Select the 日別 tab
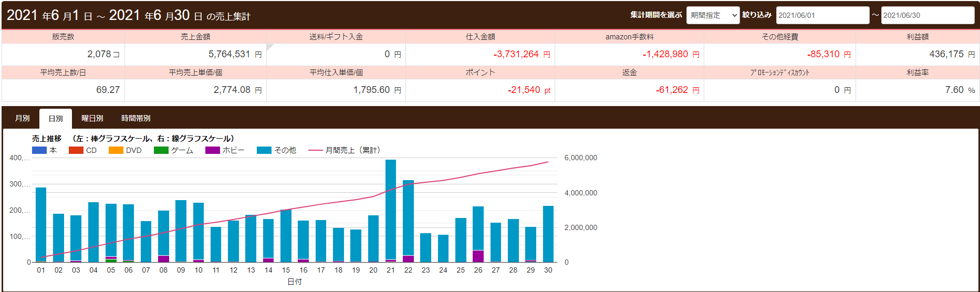980x292 pixels. click(x=56, y=118)
